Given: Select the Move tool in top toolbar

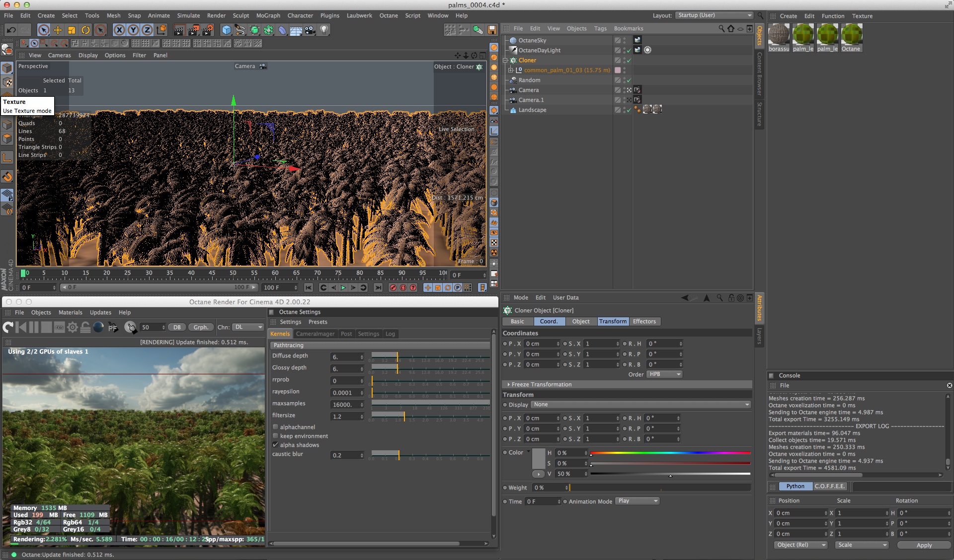Looking at the screenshot, I should point(58,30).
